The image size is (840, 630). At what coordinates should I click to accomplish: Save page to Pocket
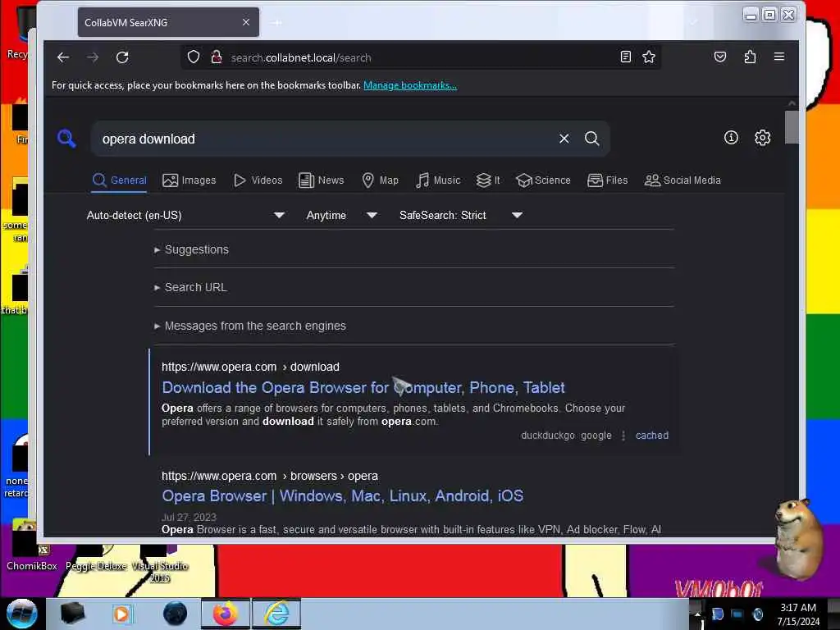coord(720,57)
